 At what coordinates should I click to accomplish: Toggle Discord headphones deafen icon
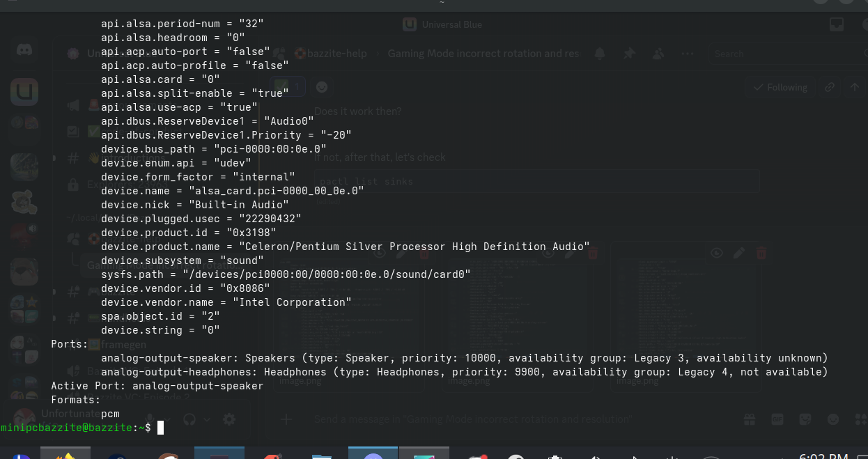(x=189, y=419)
